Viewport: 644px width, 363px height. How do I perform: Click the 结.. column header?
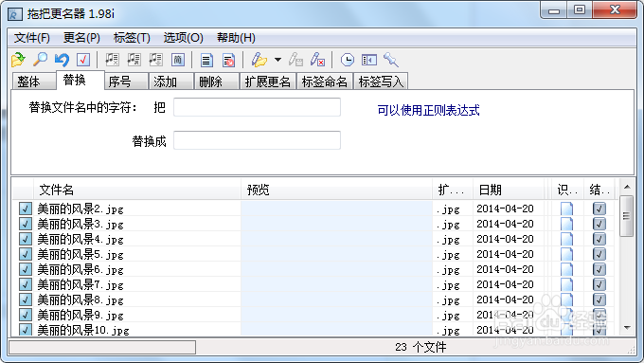[599, 190]
